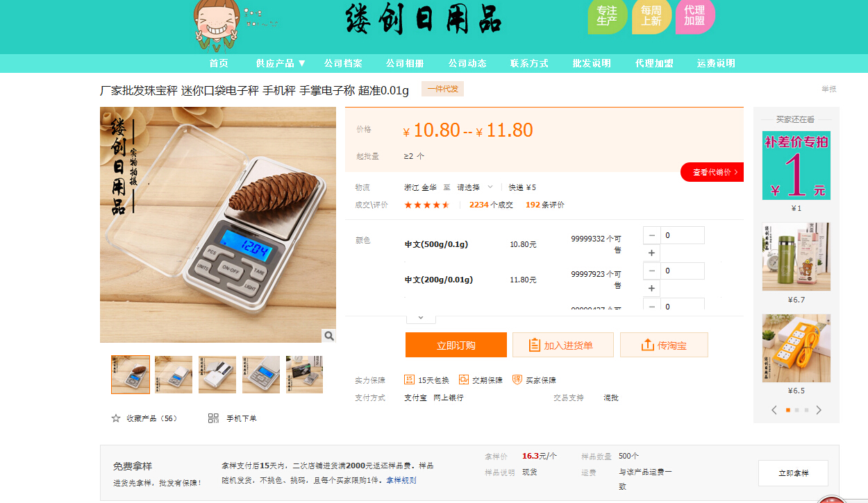Click the 加入进货单 button

(x=563, y=345)
